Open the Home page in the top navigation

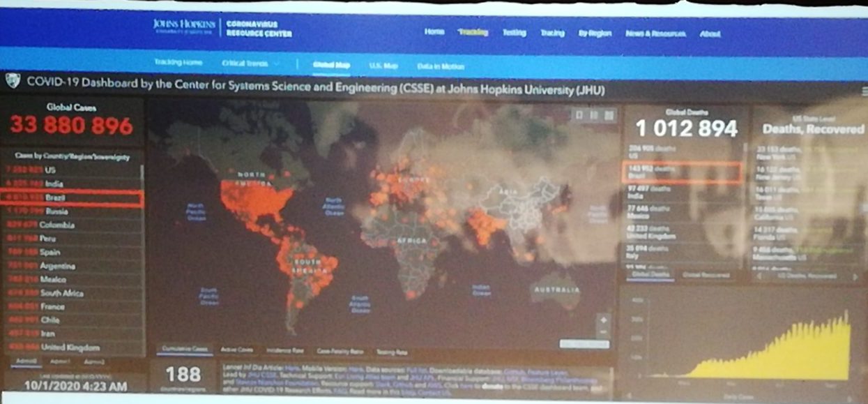click(x=434, y=33)
